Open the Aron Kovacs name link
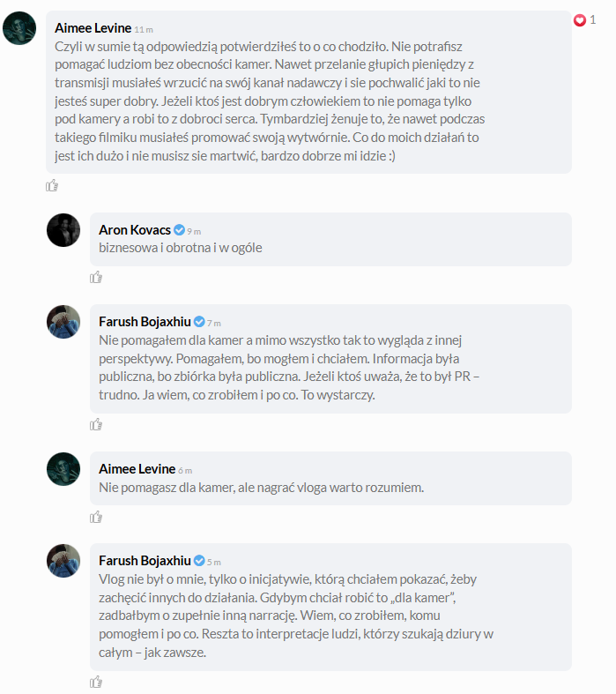The width and height of the screenshot is (616, 694). click(135, 230)
